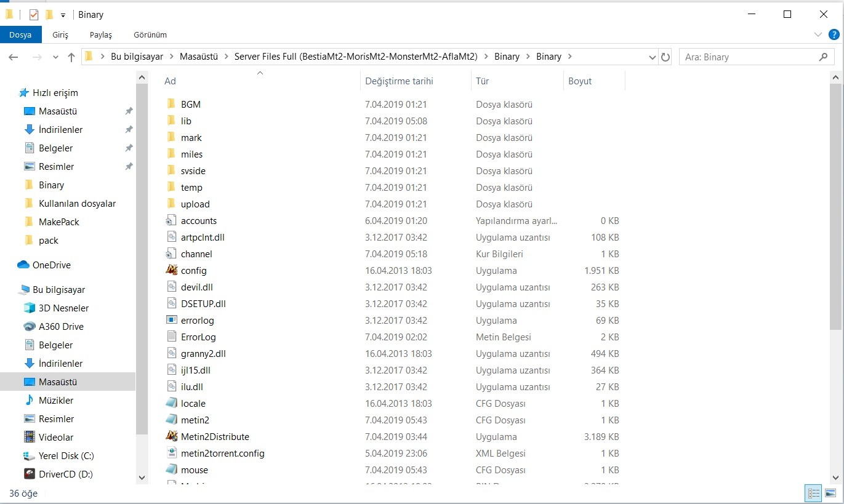Click the Müzikler music note icon
The height and width of the screenshot is (504, 844).
29,400
